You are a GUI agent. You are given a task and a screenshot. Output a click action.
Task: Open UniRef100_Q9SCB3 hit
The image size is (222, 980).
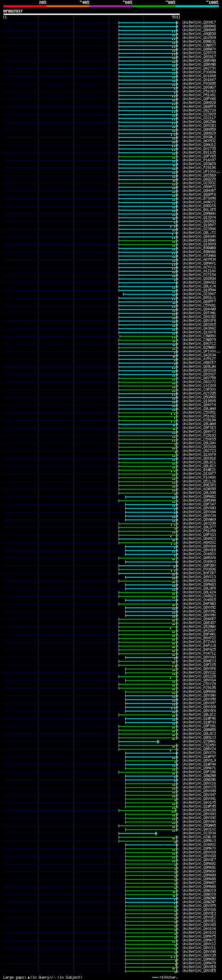(199, 125)
